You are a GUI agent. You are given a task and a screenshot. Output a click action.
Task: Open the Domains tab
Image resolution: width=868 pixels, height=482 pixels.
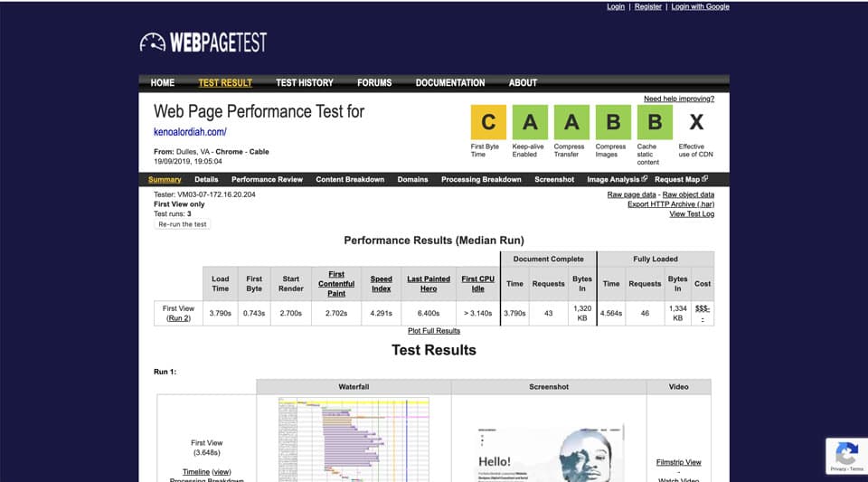pos(412,179)
